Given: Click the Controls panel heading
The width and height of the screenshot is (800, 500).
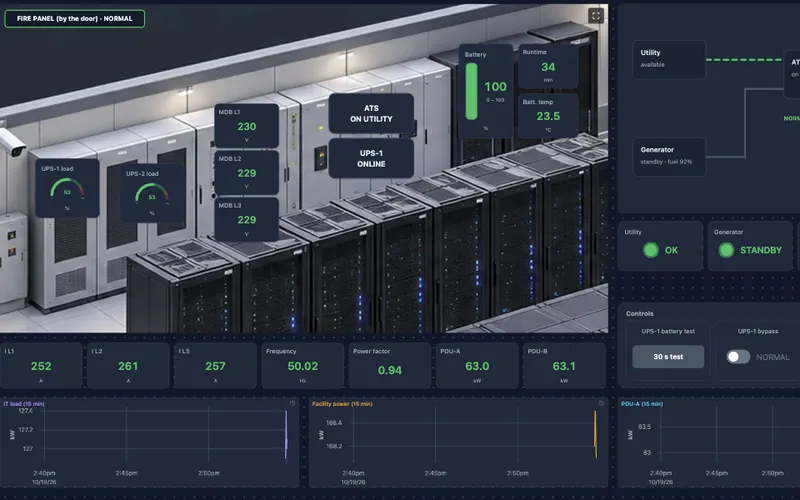Looking at the screenshot, I should pos(639,313).
